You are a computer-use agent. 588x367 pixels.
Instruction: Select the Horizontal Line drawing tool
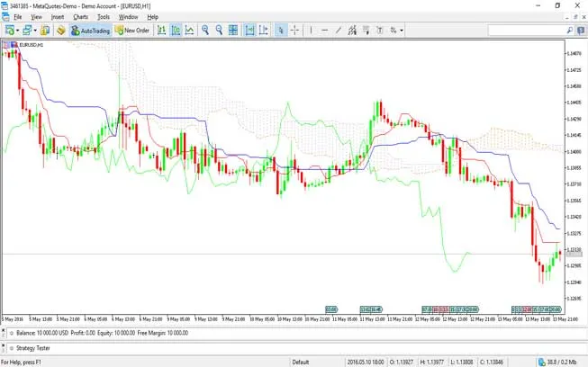coord(325,31)
